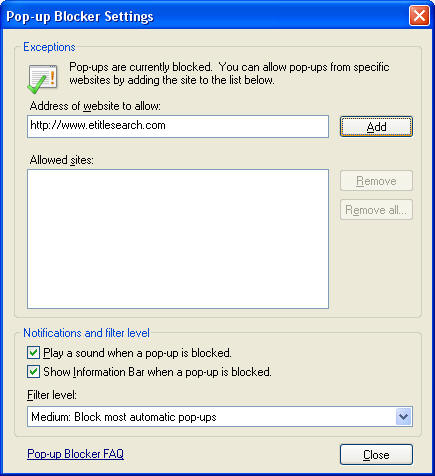Click the Play a sound label text
This screenshot has height=476, width=435.
pyautogui.click(x=137, y=353)
